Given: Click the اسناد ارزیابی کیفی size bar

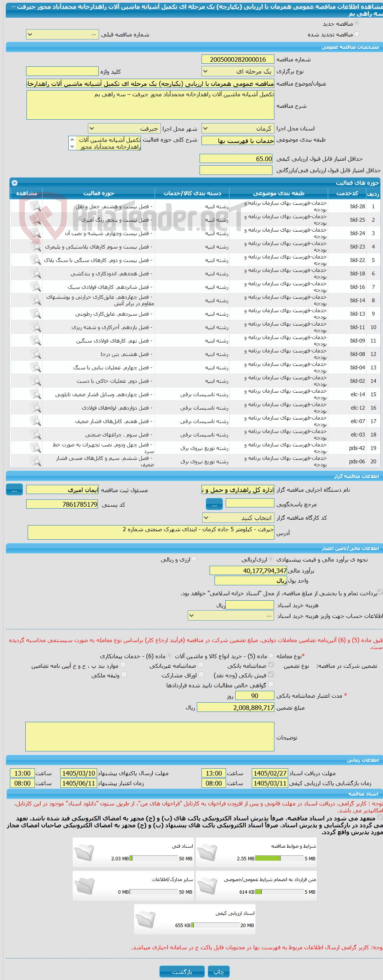Looking at the screenshot, I should [215, 925].
